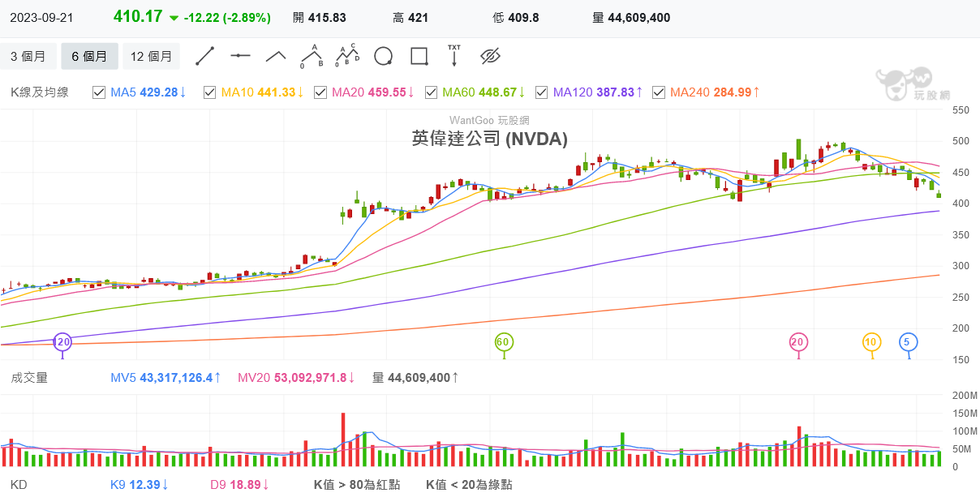Click the blue 5 MA marker

coord(907,343)
